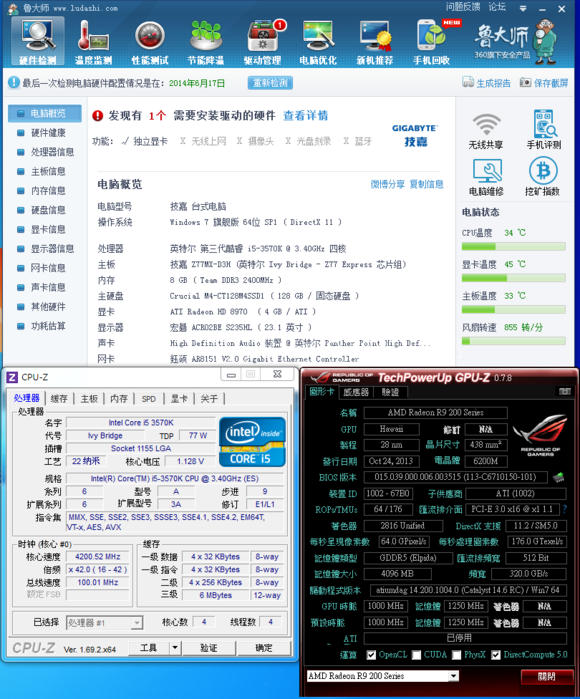Click GPU-Z camera screenshot icon

click(x=564, y=392)
